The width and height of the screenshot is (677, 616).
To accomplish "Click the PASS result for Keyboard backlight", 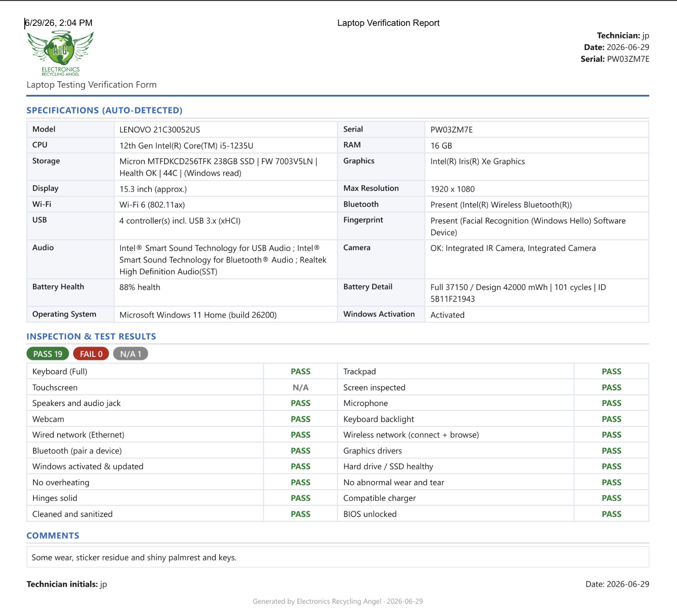I will point(611,419).
